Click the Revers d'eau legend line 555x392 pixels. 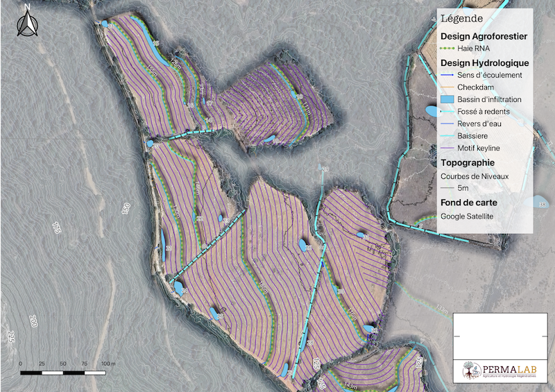coord(447,124)
